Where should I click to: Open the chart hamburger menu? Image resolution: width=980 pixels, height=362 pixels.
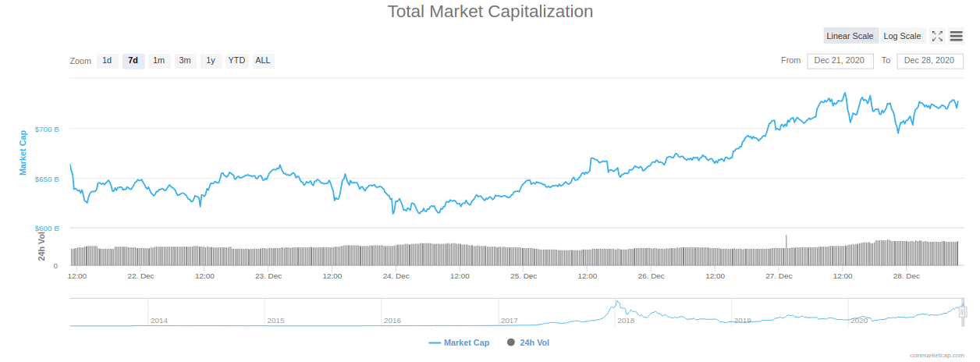click(x=956, y=36)
